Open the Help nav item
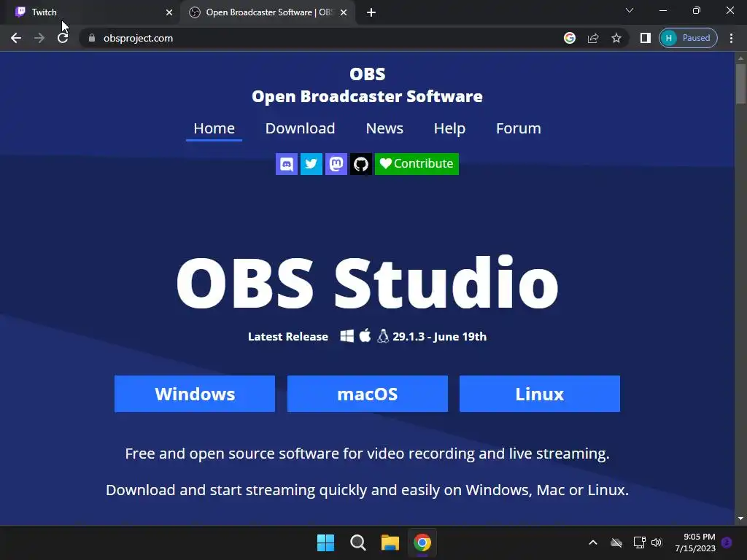 click(x=449, y=128)
